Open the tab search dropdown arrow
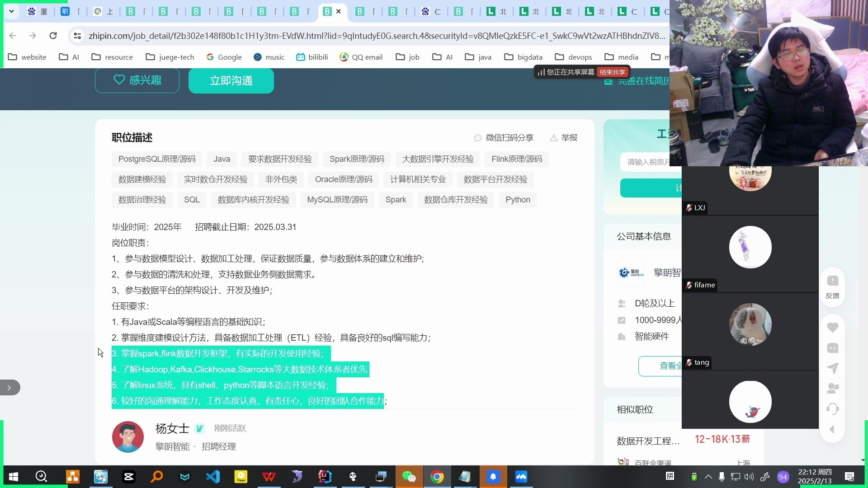Screen dimensions: 868x488 [11, 11]
